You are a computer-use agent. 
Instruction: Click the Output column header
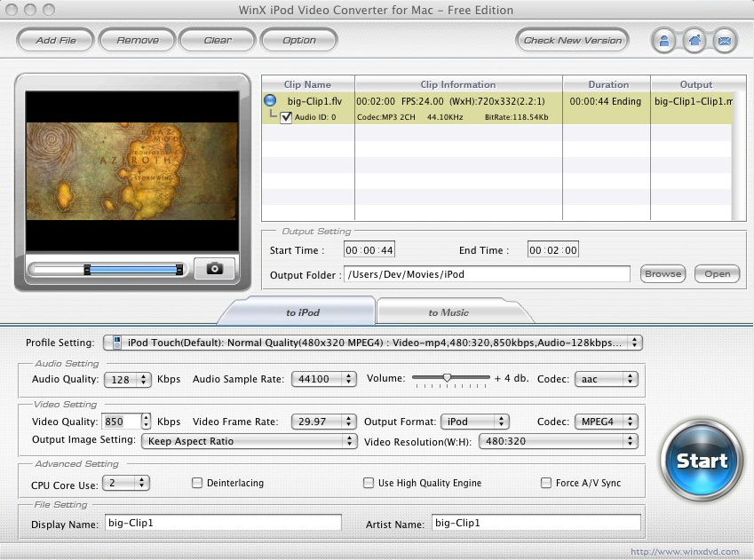[x=695, y=84]
